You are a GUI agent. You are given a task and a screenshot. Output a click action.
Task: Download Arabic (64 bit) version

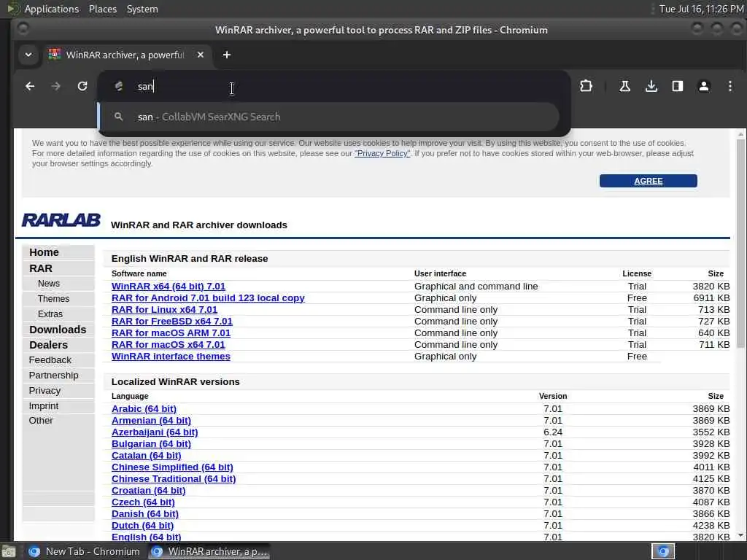144,408
